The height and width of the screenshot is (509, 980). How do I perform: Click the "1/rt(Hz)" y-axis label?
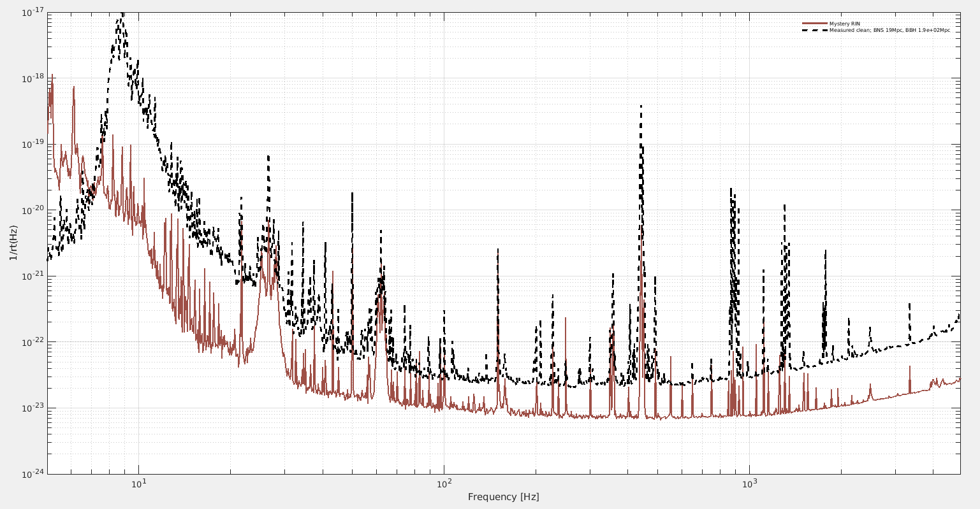(x=13, y=243)
